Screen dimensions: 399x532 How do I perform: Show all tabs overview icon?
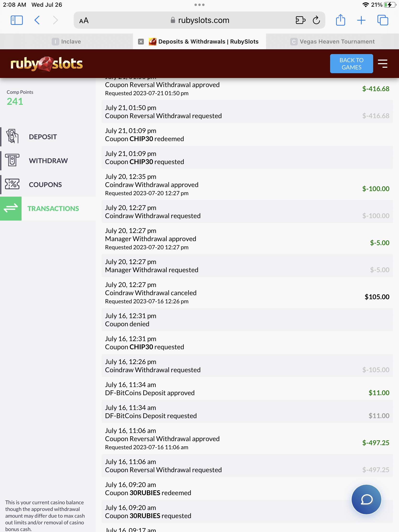pyautogui.click(x=383, y=20)
